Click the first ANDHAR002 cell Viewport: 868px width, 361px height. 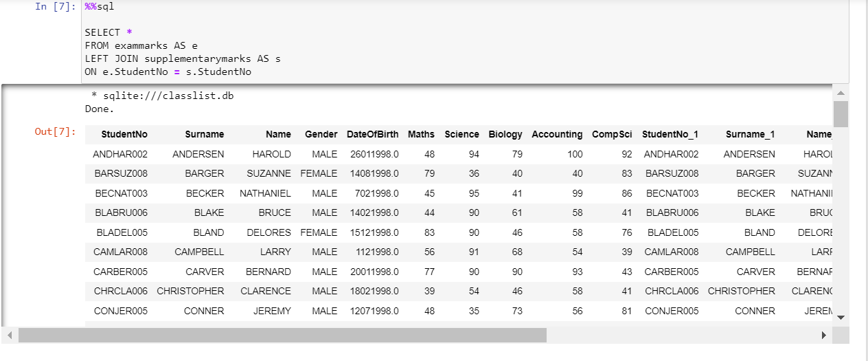[120, 154]
